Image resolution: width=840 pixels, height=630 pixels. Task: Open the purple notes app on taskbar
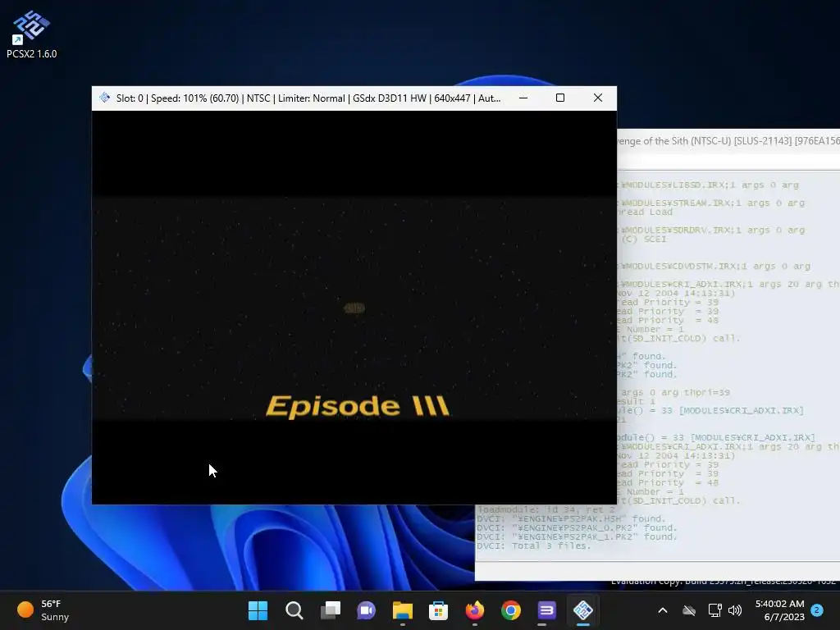546,610
